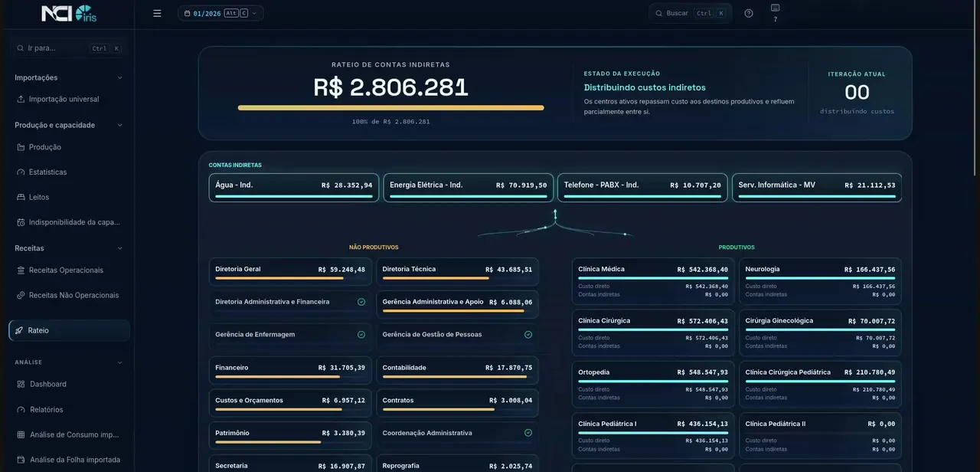This screenshot has width=980, height=472.
Task: Click the Clínica Pediátrica I title
Action: 607,424
